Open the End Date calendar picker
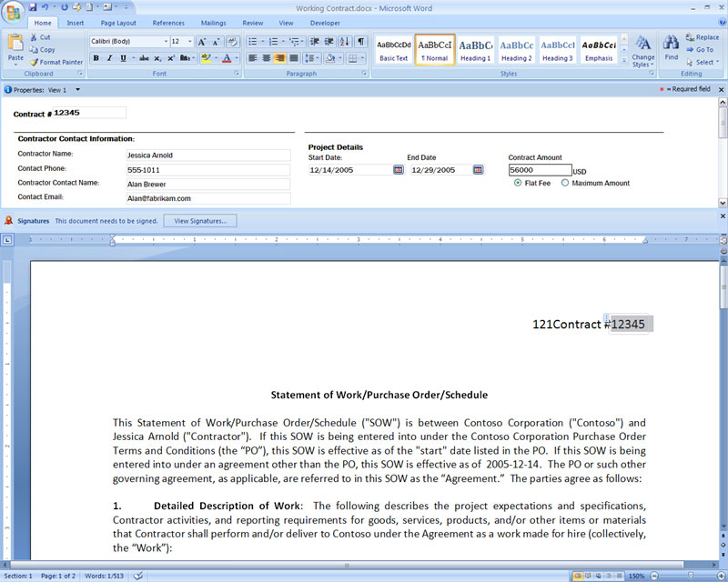Viewport: 728px width, 582px height. tap(478, 169)
